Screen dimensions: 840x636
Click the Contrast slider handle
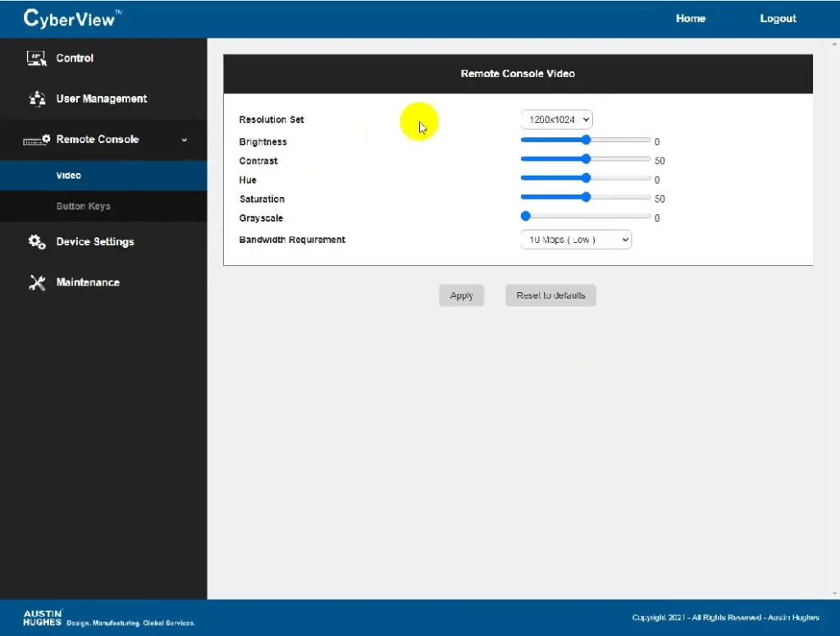coord(586,159)
